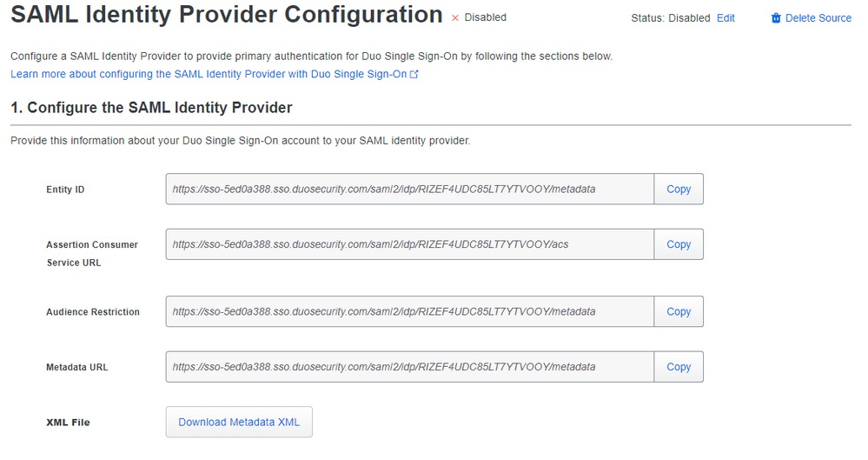Copy the Metadata URL value
The image size is (868, 460).
[x=679, y=367]
